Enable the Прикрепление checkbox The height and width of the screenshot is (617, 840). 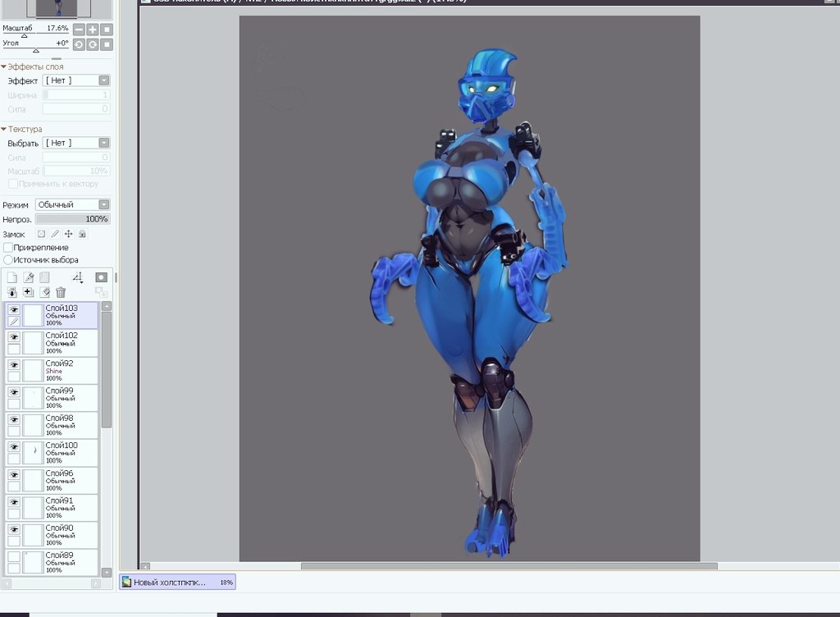click(8, 248)
